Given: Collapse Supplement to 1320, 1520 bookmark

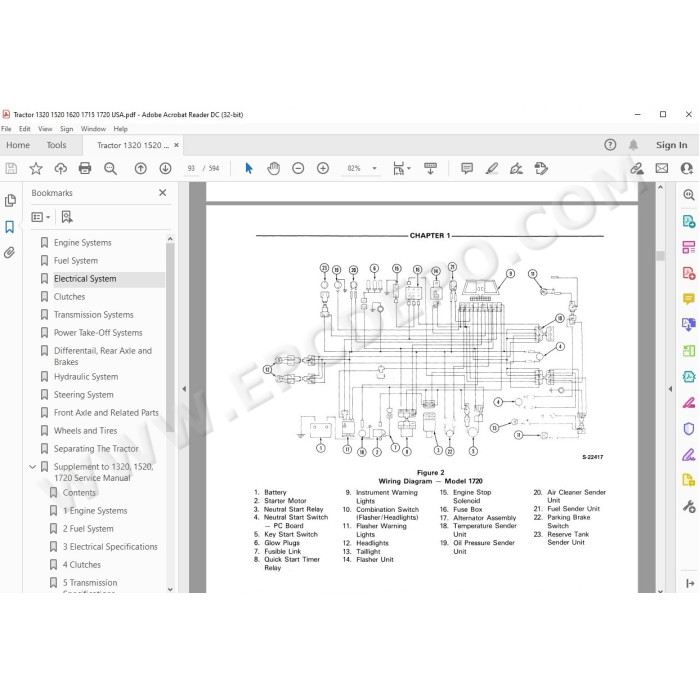Looking at the screenshot, I should [x=33, y=467].
